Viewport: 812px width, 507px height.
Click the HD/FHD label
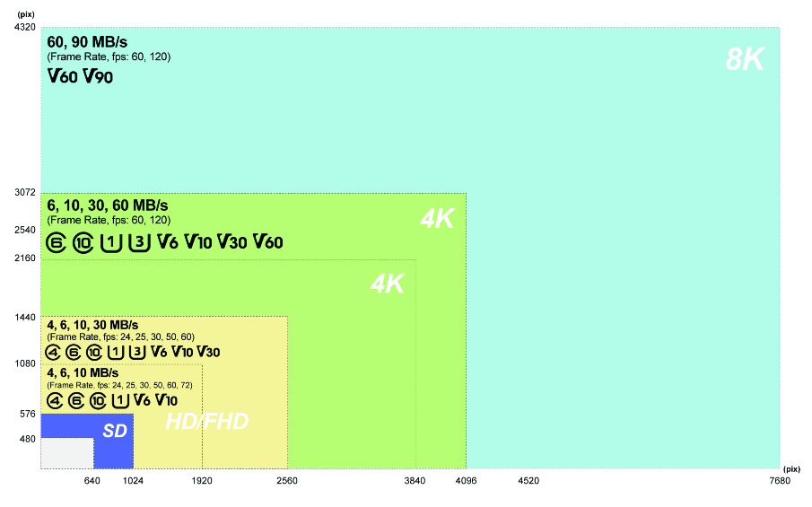coord(206,421)
